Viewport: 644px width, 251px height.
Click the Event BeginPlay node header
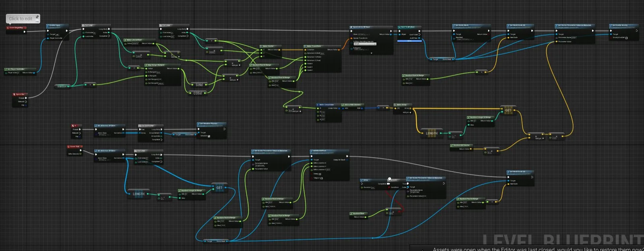[x=17, y=28]
